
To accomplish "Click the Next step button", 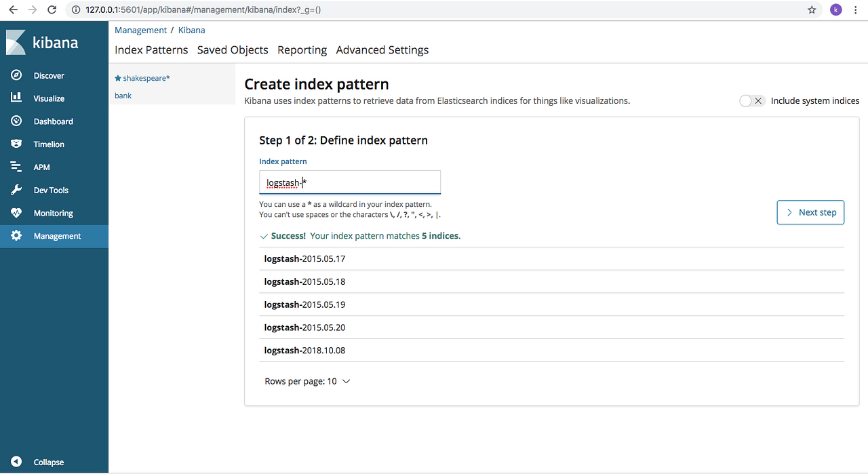I will [x=810, y=212].
